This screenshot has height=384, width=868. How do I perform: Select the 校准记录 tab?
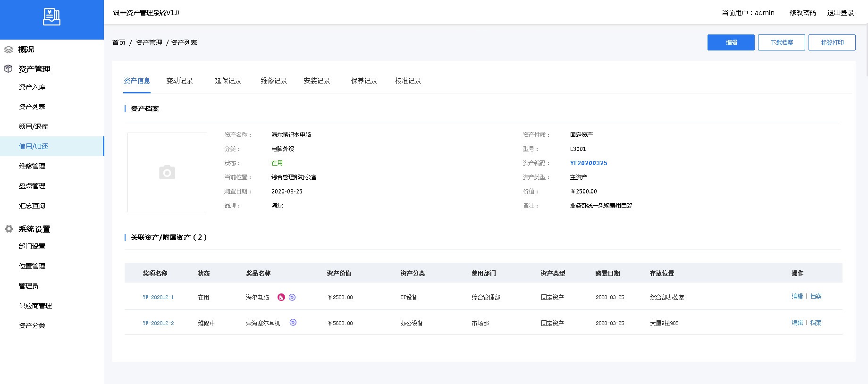click(408, 81)
